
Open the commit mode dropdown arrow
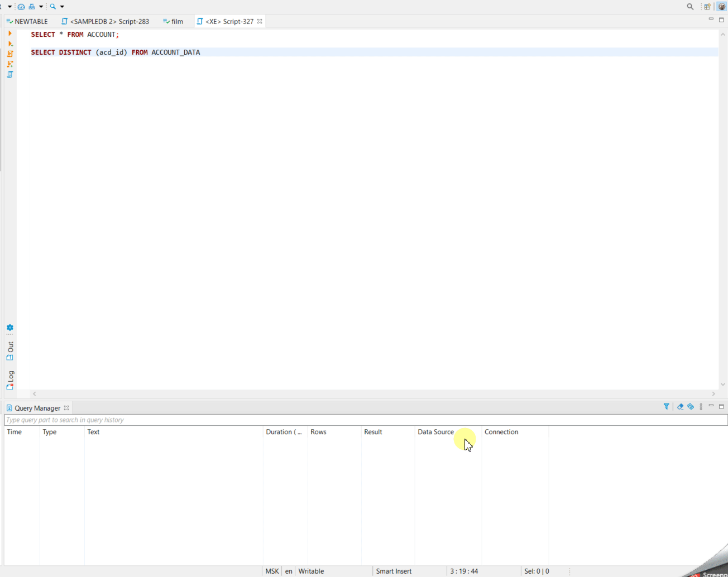pyautogui.click(x=40, y=6)
